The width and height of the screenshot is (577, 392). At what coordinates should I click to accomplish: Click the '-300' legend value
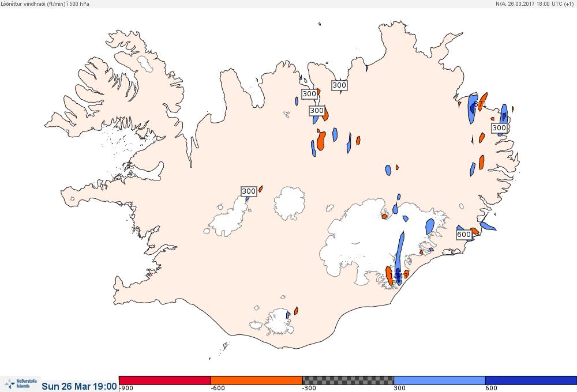tap(309, 389)
